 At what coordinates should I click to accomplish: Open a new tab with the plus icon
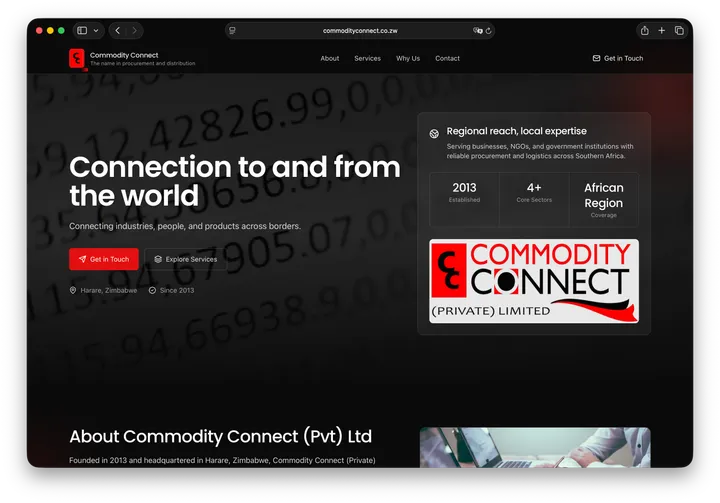tap(661, 30)
